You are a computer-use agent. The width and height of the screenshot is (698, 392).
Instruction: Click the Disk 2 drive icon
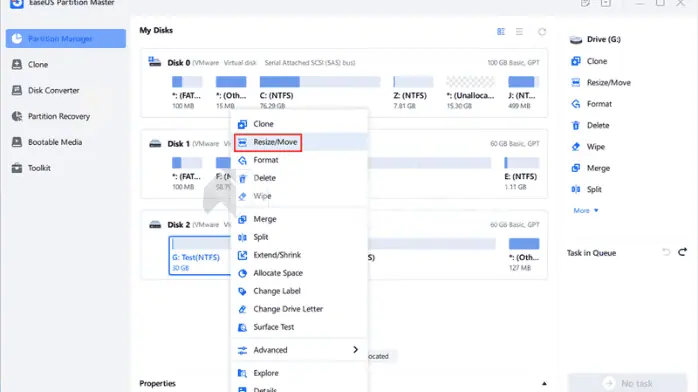tap(155, 224)
